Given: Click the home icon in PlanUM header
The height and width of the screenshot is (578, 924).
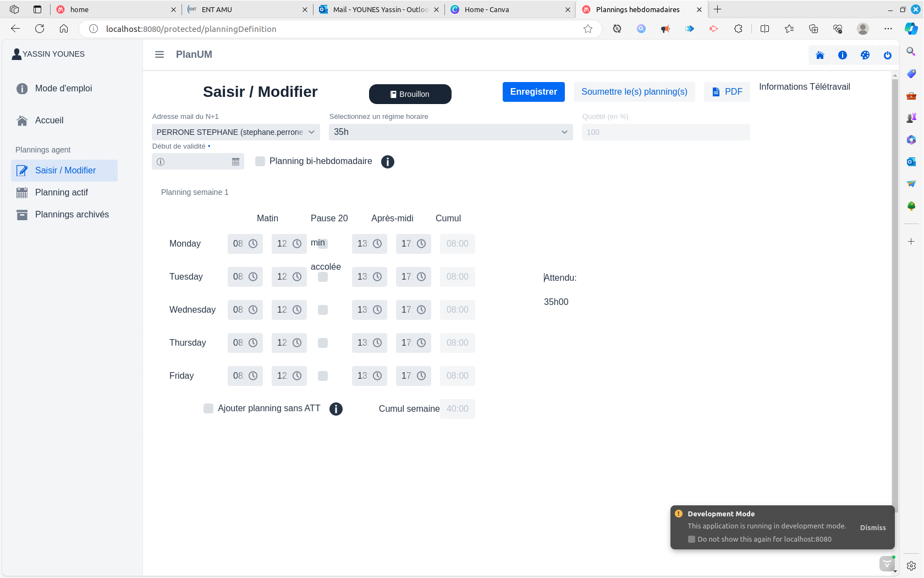Looking at the screenshot, I should coord(820,55).
